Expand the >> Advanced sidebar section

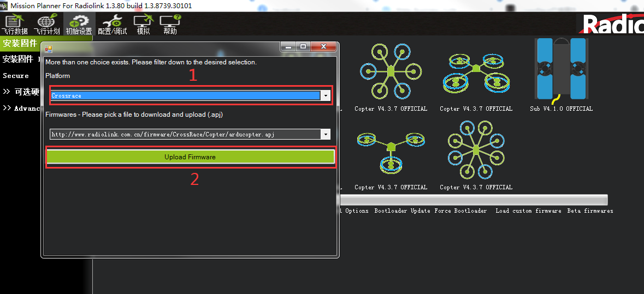(x=21, y=108)
